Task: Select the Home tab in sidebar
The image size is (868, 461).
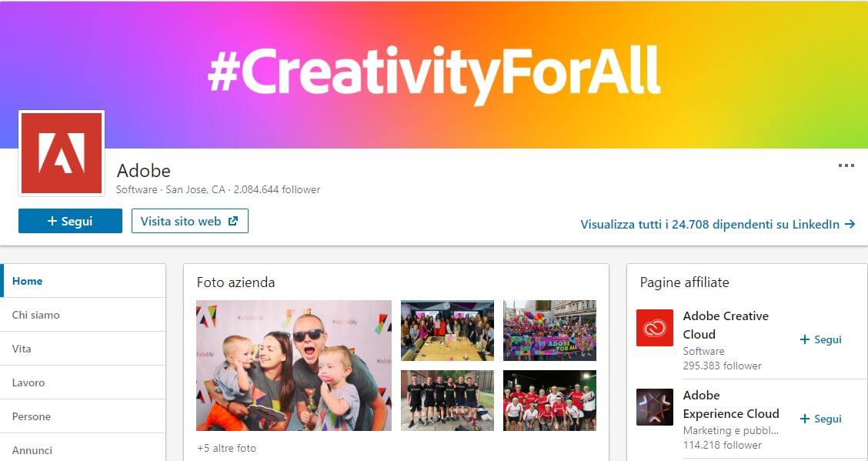Action: pyautogui.click(x=83, y=281)
